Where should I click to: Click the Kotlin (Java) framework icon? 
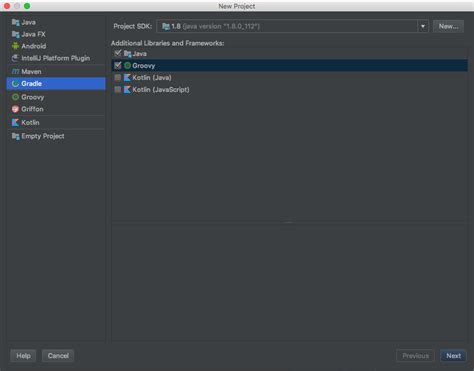pyautogui.click(x=127, y=78)
